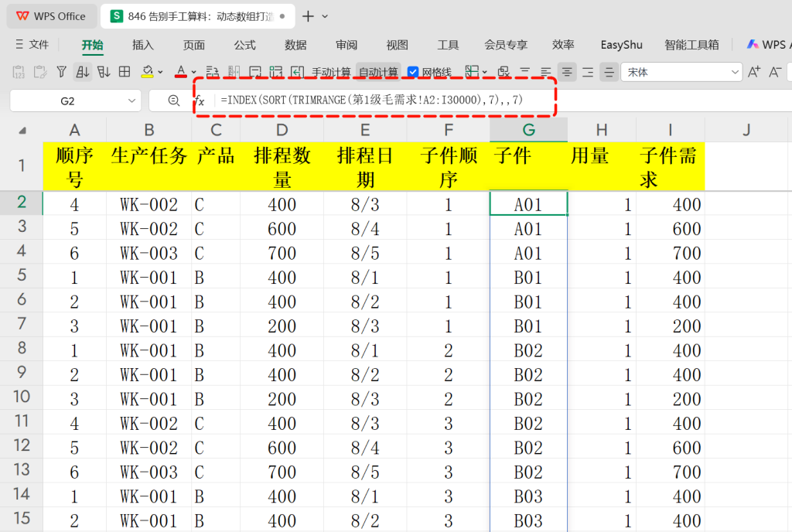This screenshot has height=532, width=792.
Task: Open the 视图 ribbon tab
Action: tap(397, 45)
